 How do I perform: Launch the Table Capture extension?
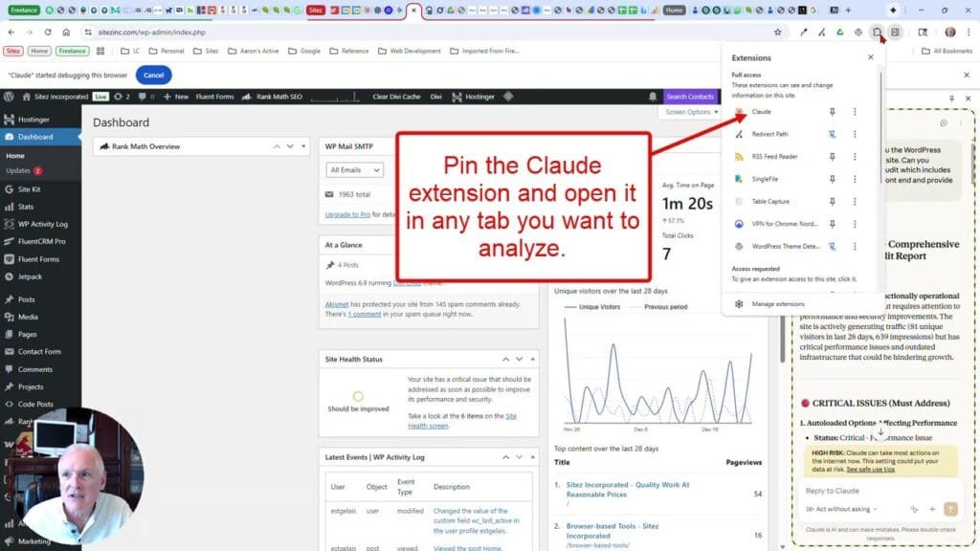click(x=763, y=201)
